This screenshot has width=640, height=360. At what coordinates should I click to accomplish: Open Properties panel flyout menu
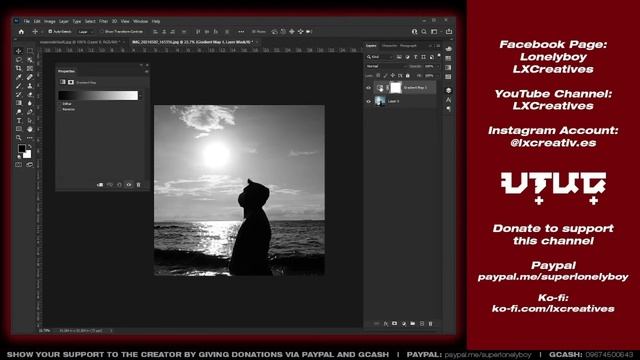[147, 71]
